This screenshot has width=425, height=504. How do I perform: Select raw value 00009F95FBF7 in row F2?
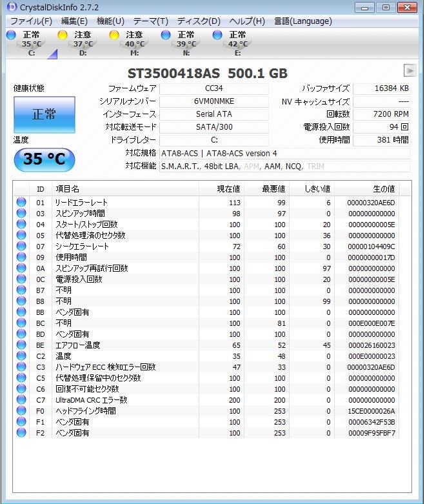pyautogui.click(x=371, y=433)
